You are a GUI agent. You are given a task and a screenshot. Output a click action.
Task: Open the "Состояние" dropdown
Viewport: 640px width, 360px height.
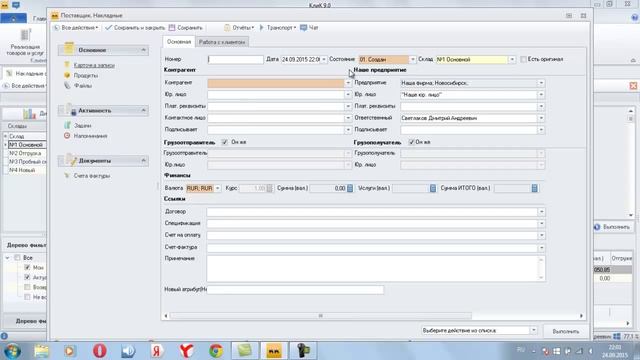[x=412, y=60]
